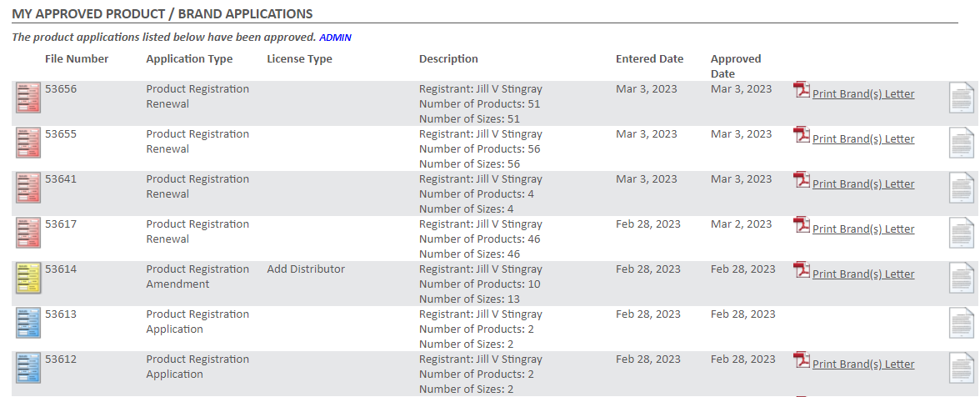Select file number 53655
This screenshot has height=397, width=980.
tap(61, 133)
